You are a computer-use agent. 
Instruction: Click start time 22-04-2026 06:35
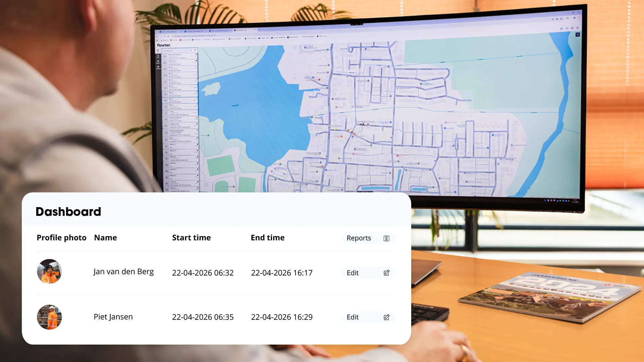click(203, 317)
